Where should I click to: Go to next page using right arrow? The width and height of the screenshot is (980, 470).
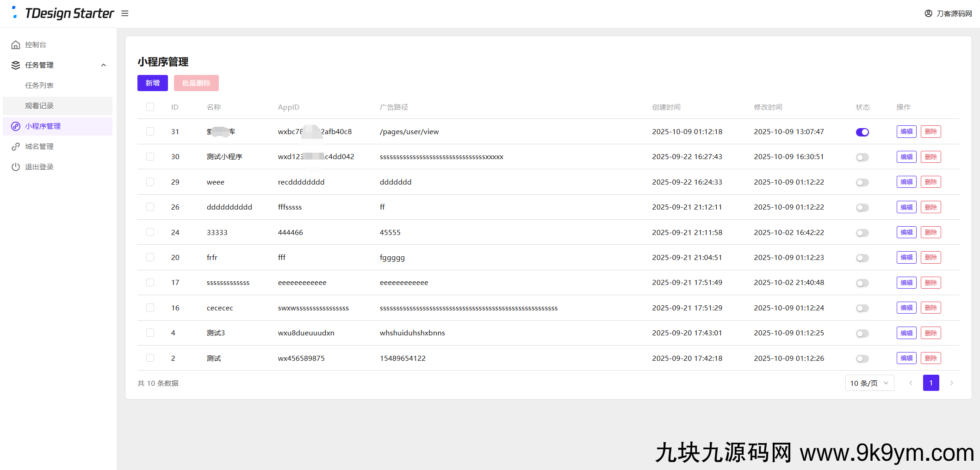[x=951, y=383]
